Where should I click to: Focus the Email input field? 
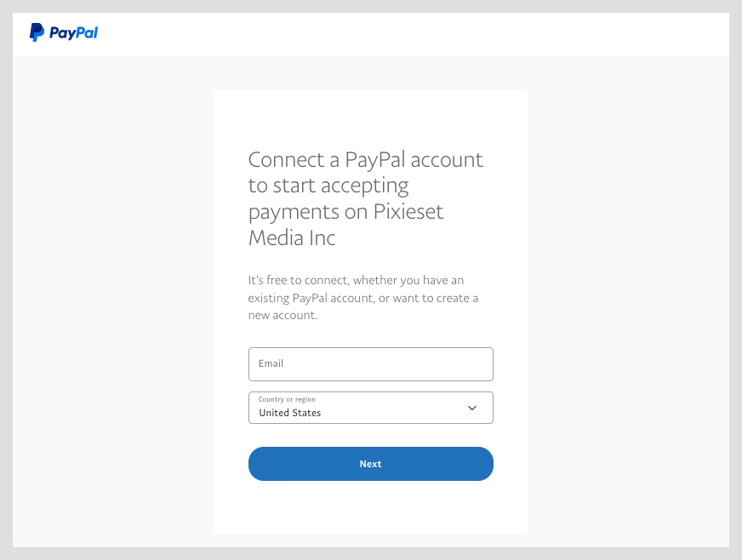(370, 364)
